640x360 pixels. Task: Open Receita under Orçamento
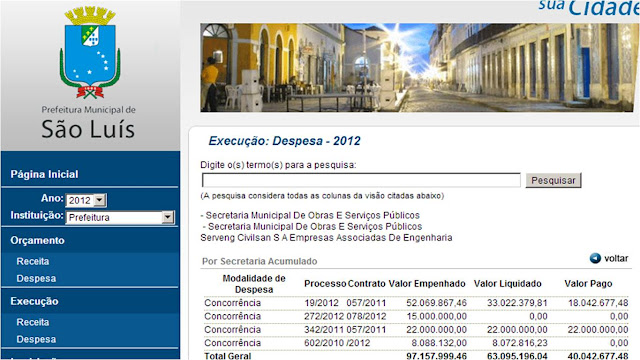33,261
